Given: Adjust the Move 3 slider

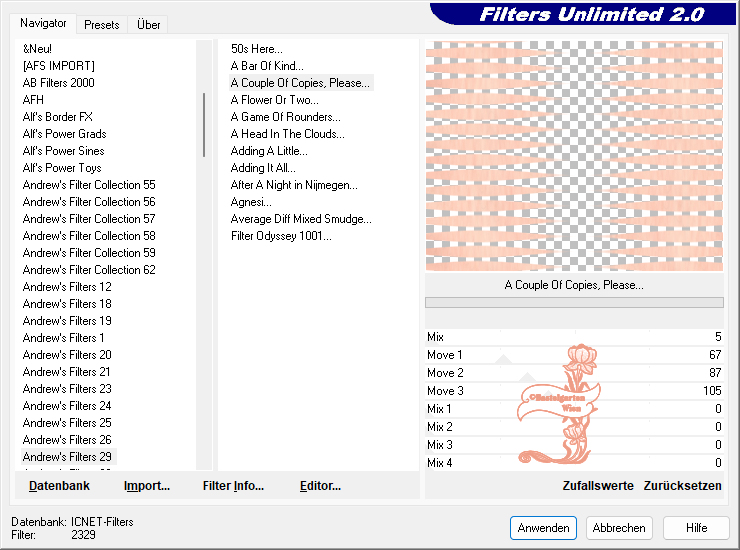Looking at the screenshot, I should click(574, 391).
